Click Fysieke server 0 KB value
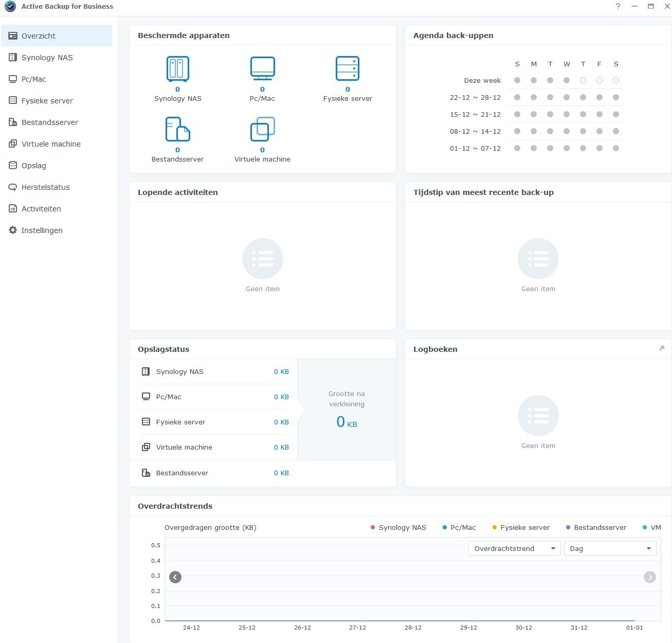Screen dimensions: 672x643 point(281,422)
